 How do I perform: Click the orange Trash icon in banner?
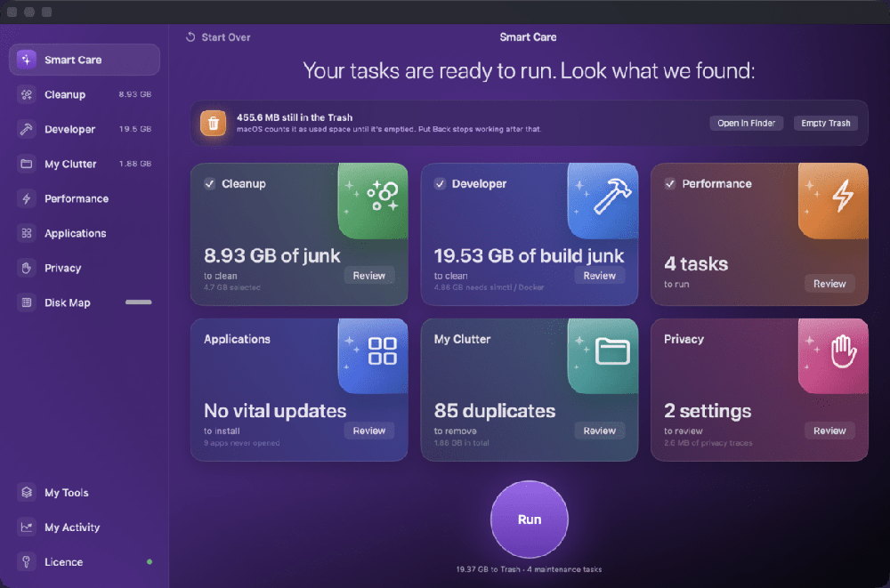click(213, 123)
